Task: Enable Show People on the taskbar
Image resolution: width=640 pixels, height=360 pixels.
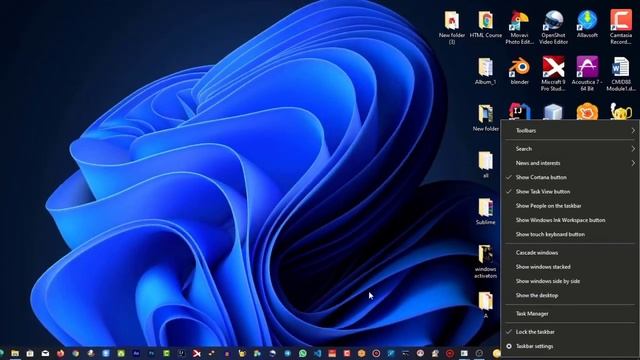Action: point(570,206)
